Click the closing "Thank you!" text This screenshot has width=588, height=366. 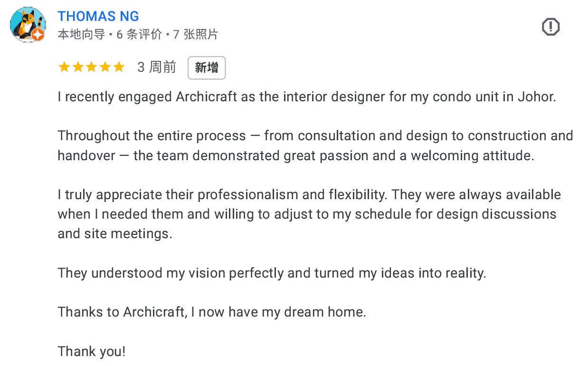coord(92,351)
